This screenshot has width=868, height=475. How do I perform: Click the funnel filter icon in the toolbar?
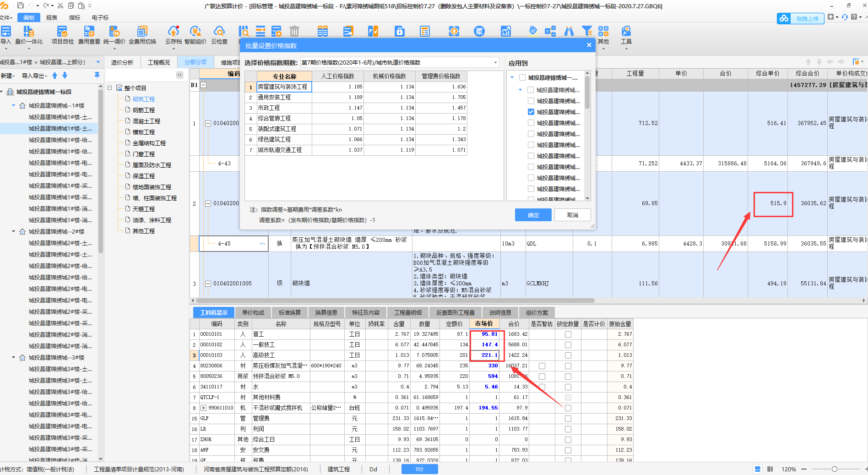pos(587,31)
